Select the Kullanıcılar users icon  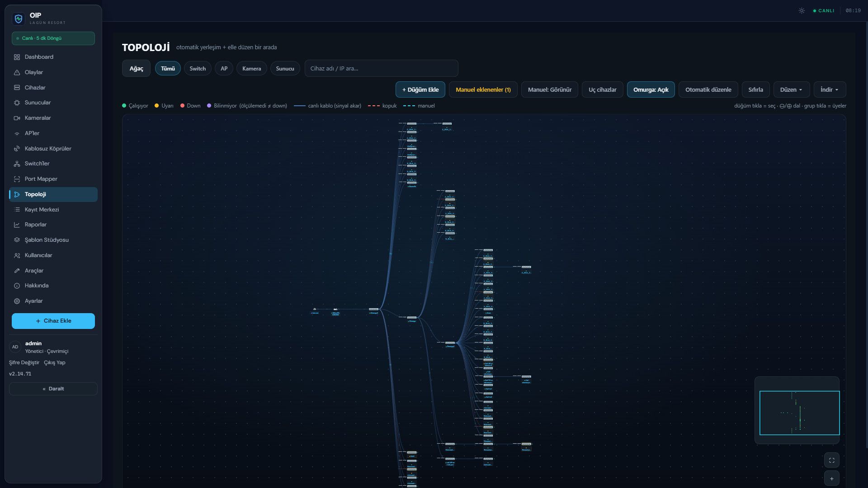[17, 255]
